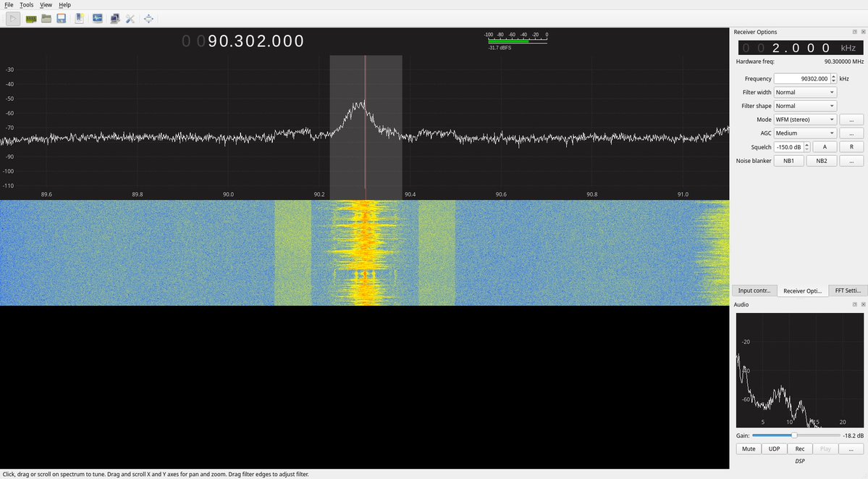Toggle audio recording with Rec

[x=800, y=449]
